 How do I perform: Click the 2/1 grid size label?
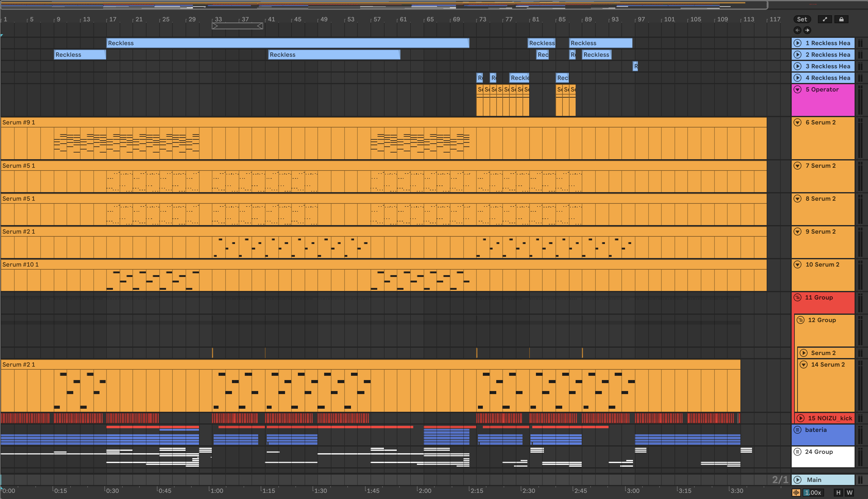click(x=780, y=480)
